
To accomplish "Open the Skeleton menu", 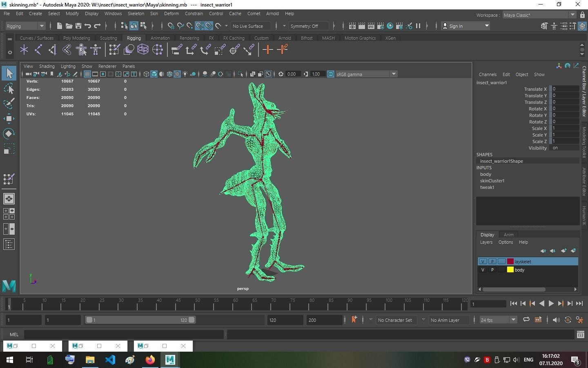I will point(136,13).
